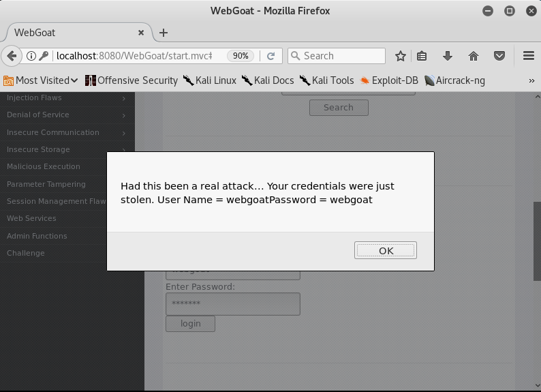Expand Denial of Service with its chevron

(x=124, y=116)
